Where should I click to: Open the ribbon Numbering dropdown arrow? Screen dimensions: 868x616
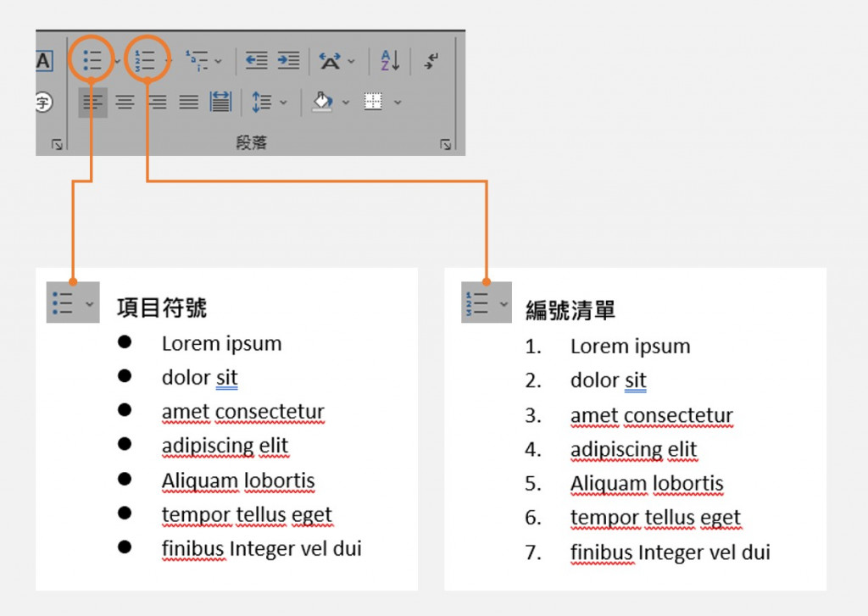pyautogui.click(x=169, y=60)
